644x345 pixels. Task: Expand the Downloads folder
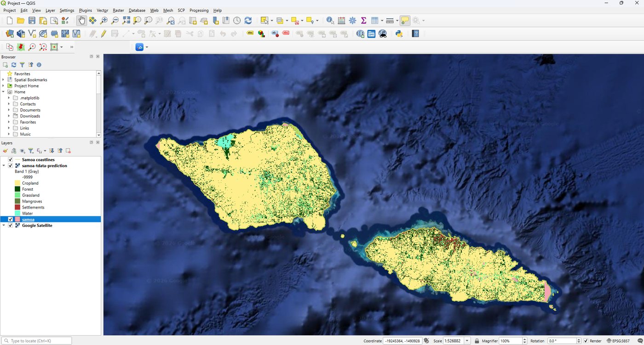pos(9,116)
